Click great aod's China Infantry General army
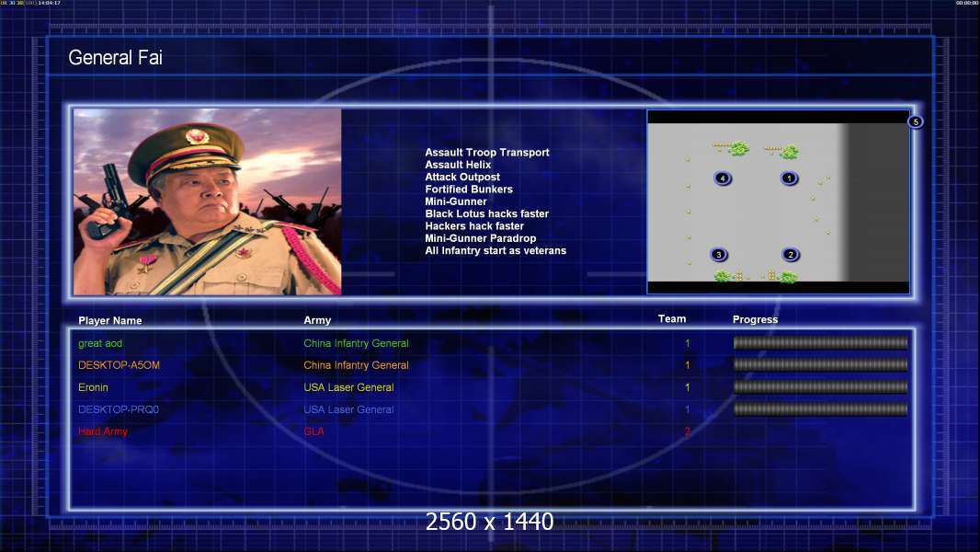 tap(356, 343)
